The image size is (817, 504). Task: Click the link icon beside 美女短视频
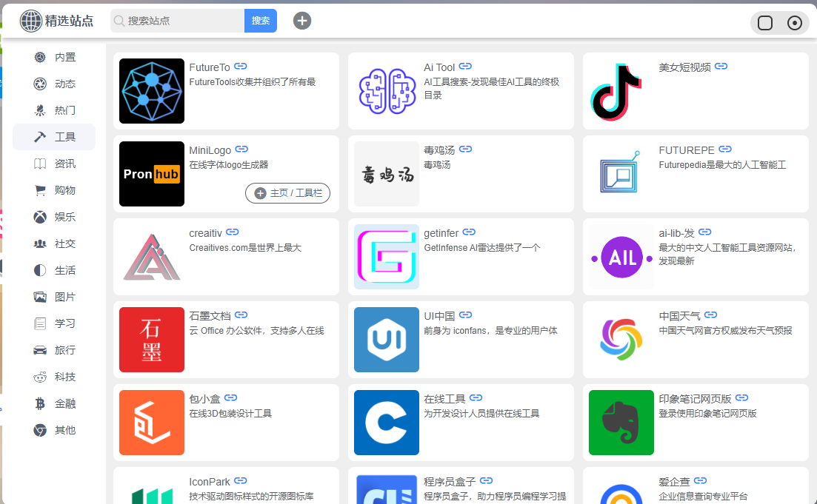(721, 66)
